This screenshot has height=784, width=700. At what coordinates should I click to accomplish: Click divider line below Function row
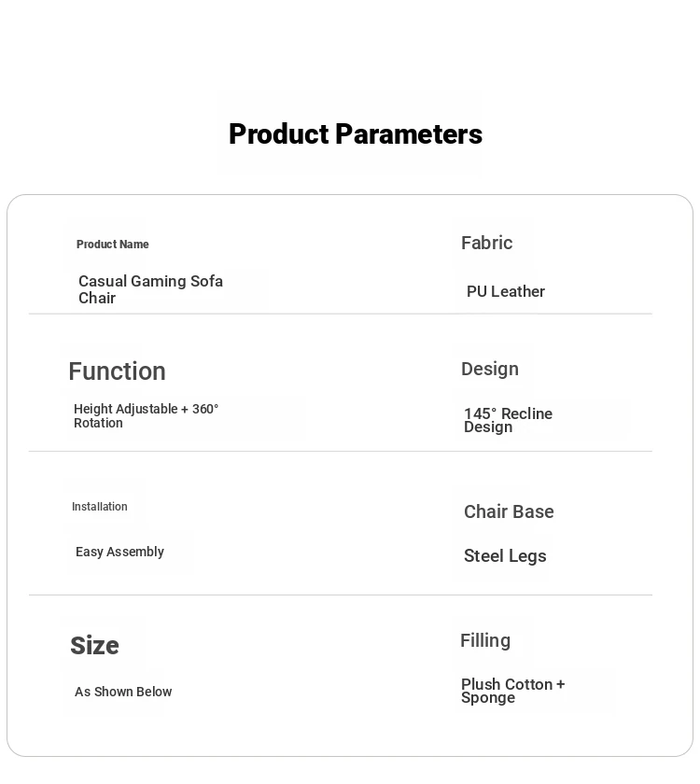point(341,452)
